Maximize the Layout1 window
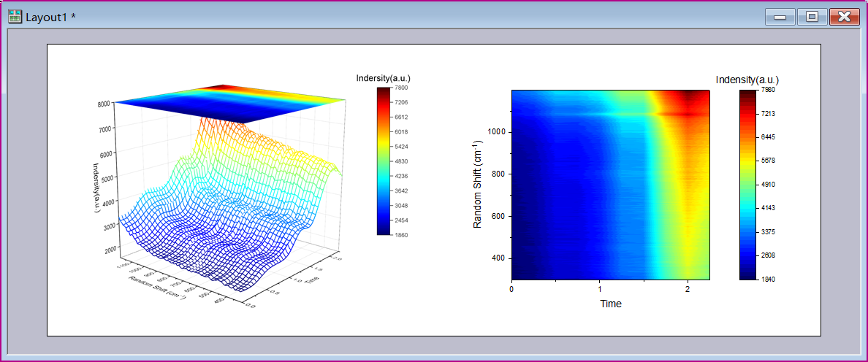 (811, 17)
